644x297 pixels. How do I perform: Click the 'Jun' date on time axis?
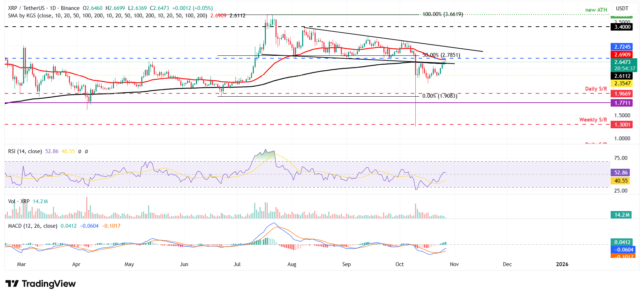point(184,264)
